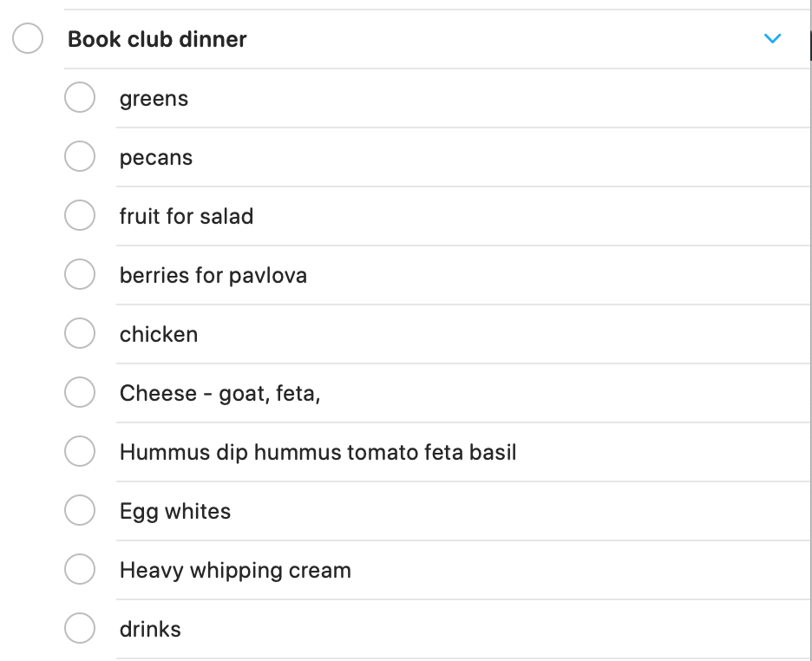Open the drinks task text
The height and width of the screenshot is (661, 812).
tap(150, 630)
